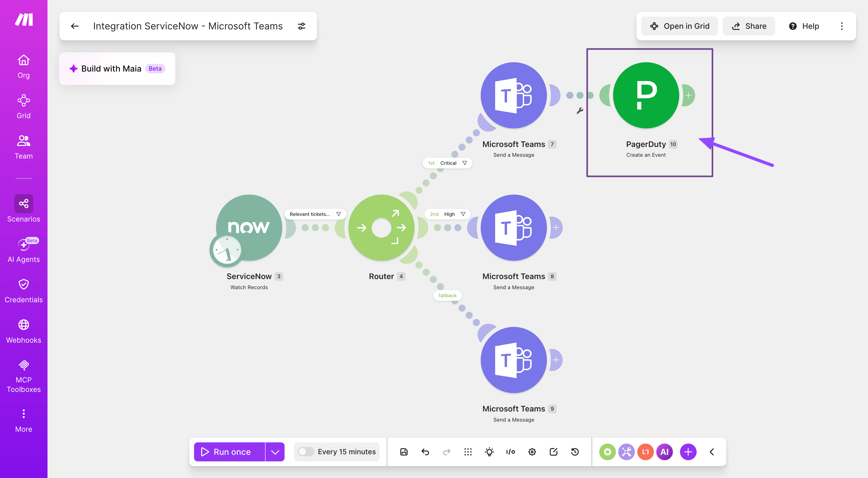Click the Make logo
868x478 pixels.
(23, 19)
